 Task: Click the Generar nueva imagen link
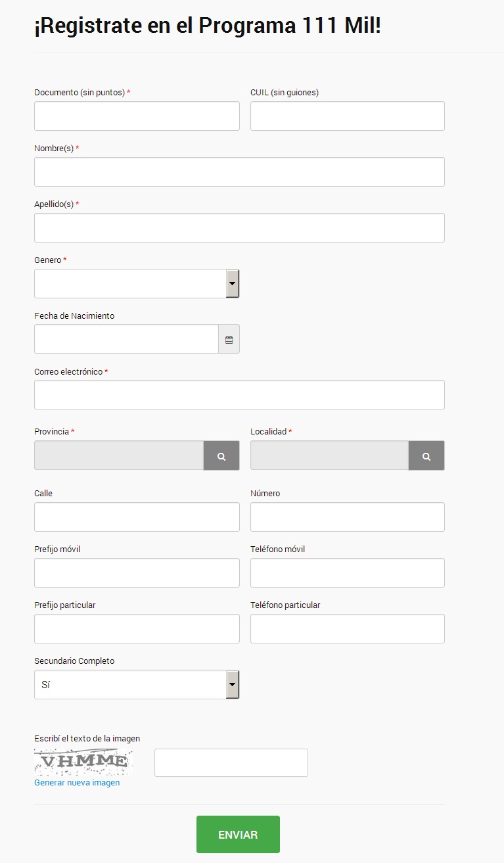(77, 783)
